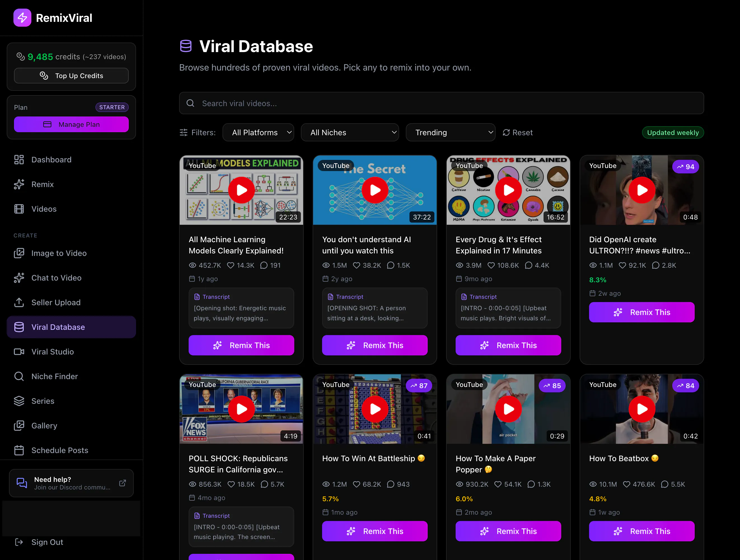The height and width of the screenshot is (560, 740).
Task: Select Viral Database in sidebar
Action: tap(71, 327)
